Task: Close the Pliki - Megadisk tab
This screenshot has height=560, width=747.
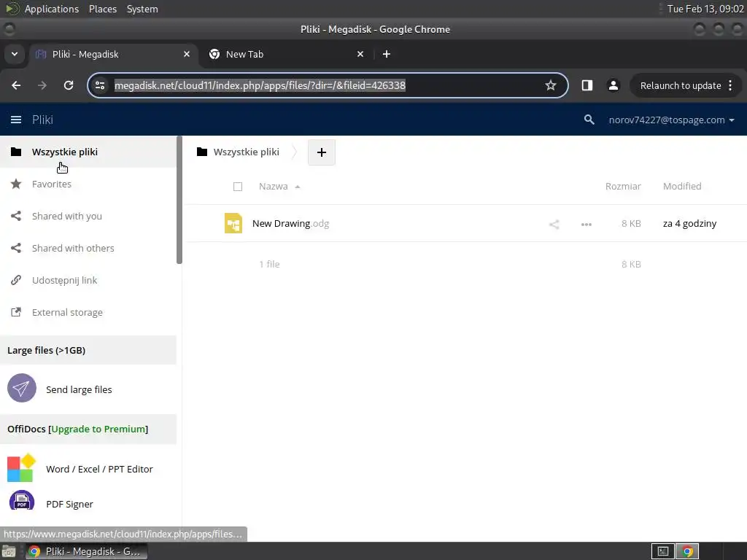Action: (x=187, y=54)
